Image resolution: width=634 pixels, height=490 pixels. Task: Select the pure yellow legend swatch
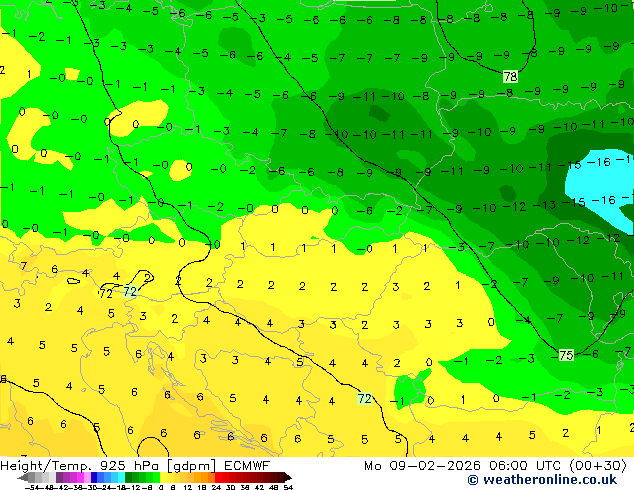pos(163,477)
